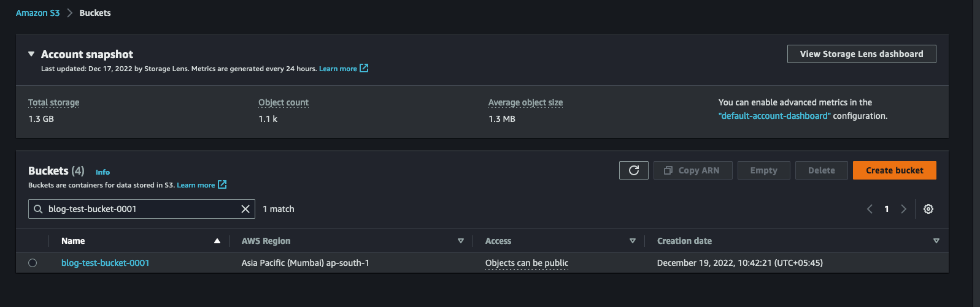980x307 pixels.
Task: Click the Create bucket button
Action: (x=895, y=170)
